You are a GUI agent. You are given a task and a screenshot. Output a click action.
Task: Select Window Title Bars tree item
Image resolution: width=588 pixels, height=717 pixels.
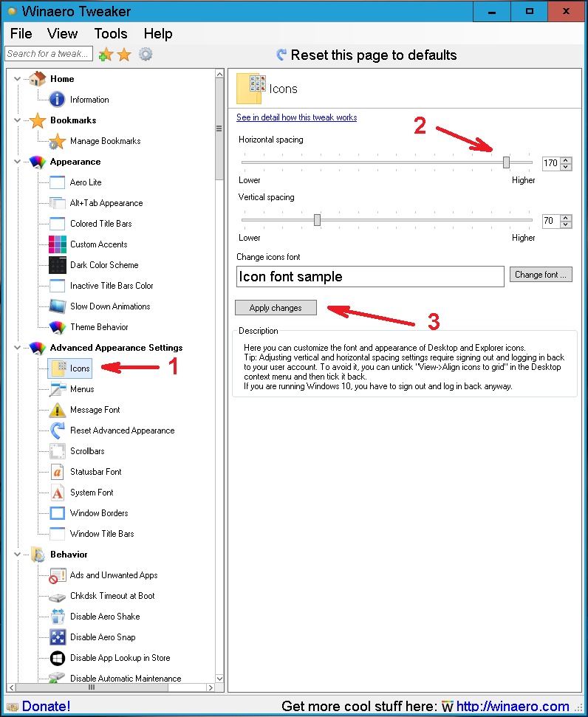(x=102, y=534)
